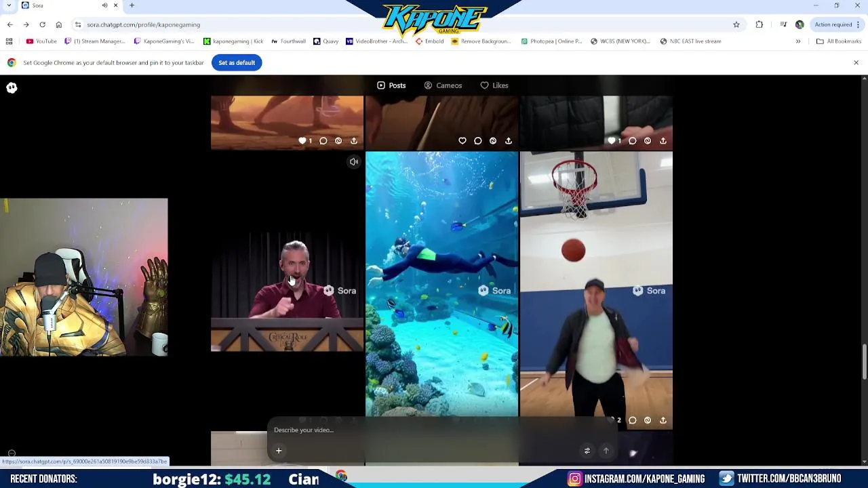This screenshot has height=488, width=868.
Task: Open the Stream Manager bookmark
Action: click(x=94, y=41)
